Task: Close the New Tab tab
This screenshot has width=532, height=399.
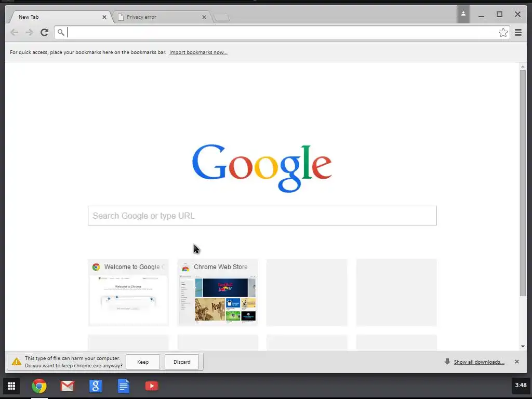Action: (x=104, y=17)
